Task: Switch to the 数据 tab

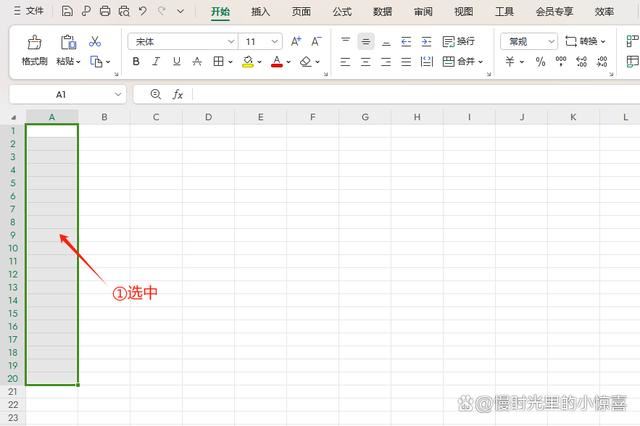Action: [382, 12]
